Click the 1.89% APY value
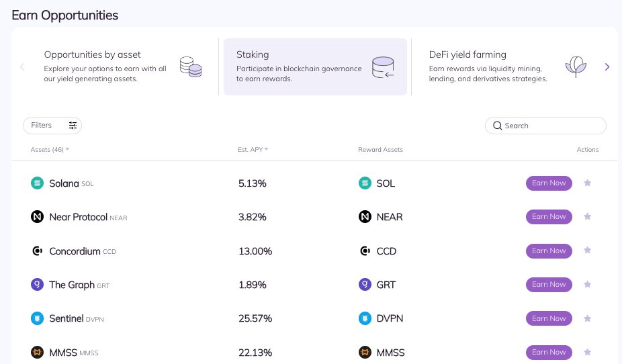This screenshot has height=364, width=622. (x=253, y=285)
